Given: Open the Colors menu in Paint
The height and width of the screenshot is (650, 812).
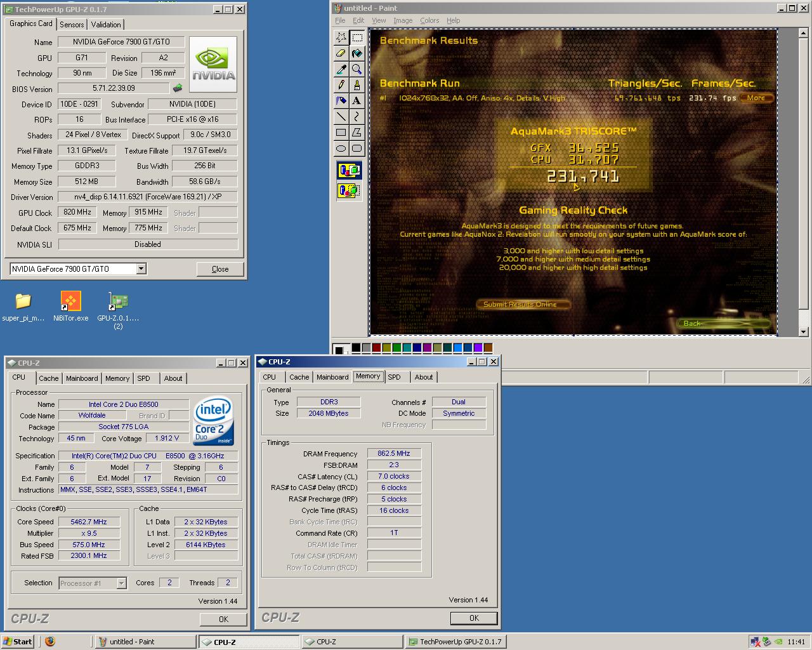Looking at the screenshot, I should 429,20.
